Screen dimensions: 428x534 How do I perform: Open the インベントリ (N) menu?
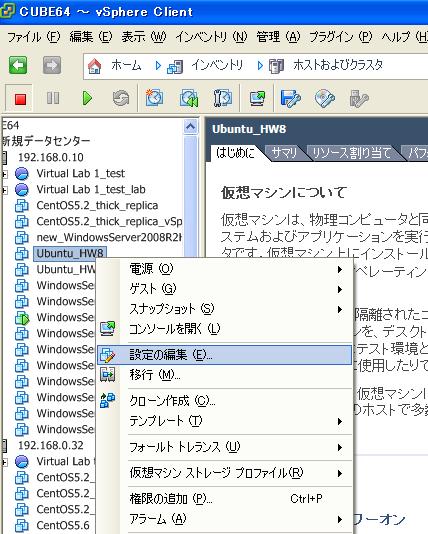211,36
